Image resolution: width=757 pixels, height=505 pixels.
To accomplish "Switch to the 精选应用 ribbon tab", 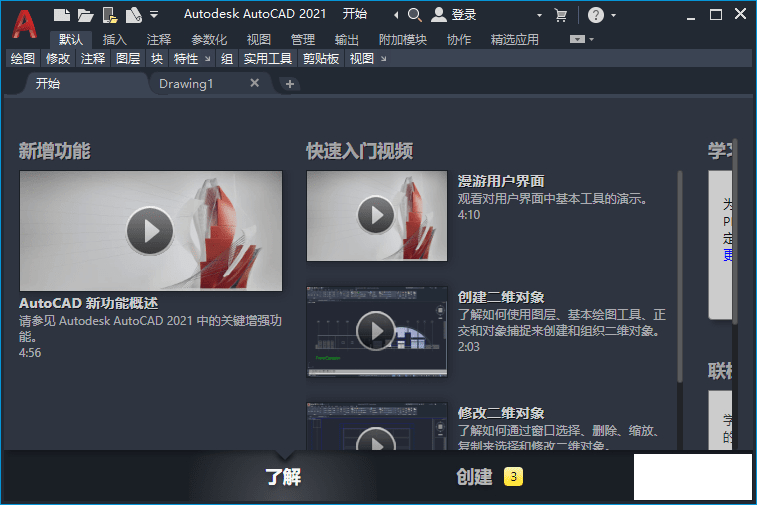I will [x=515, y=40].
